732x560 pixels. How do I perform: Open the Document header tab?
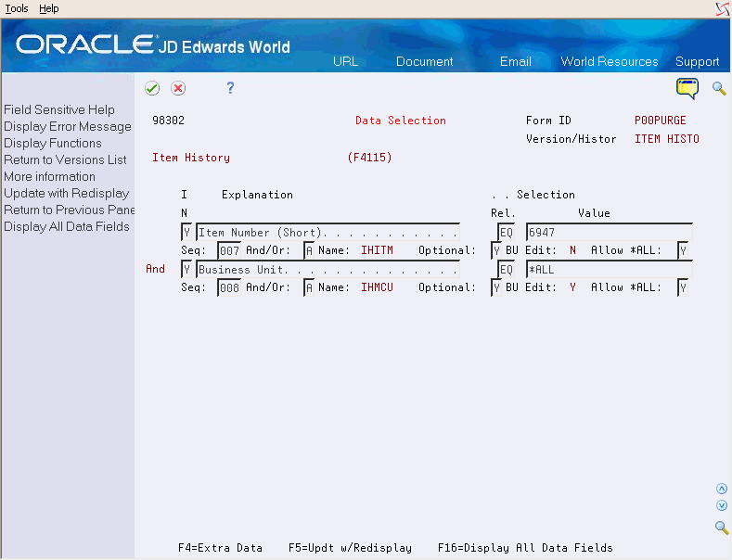pos(424,61)
